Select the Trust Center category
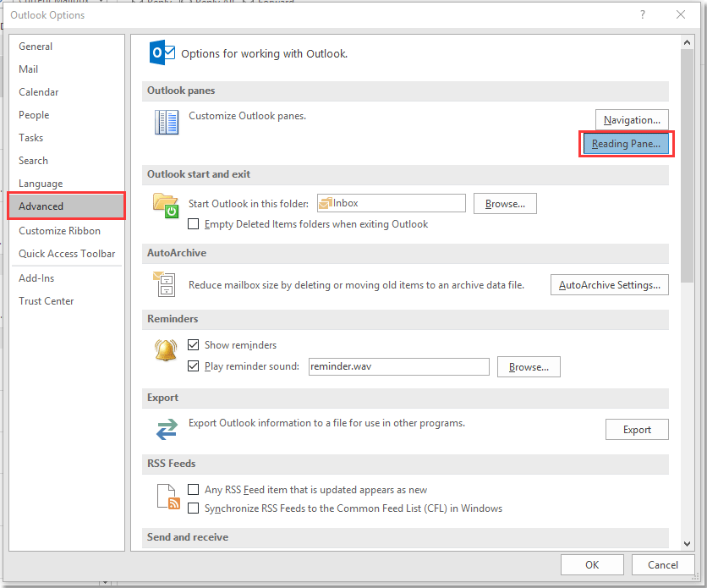This screenshot has height=588, width=707. tap(46, 300)
